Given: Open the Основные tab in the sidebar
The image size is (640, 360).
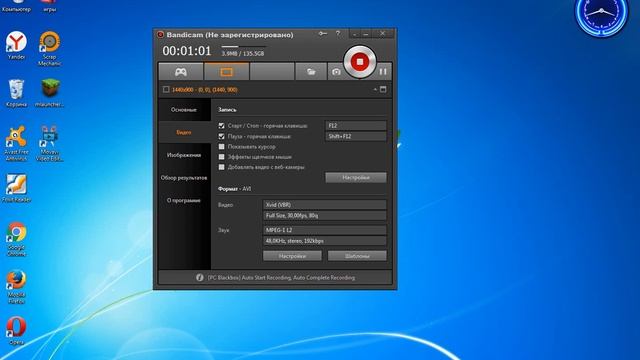Looking at the screenshot, I should tap(184, 109).
